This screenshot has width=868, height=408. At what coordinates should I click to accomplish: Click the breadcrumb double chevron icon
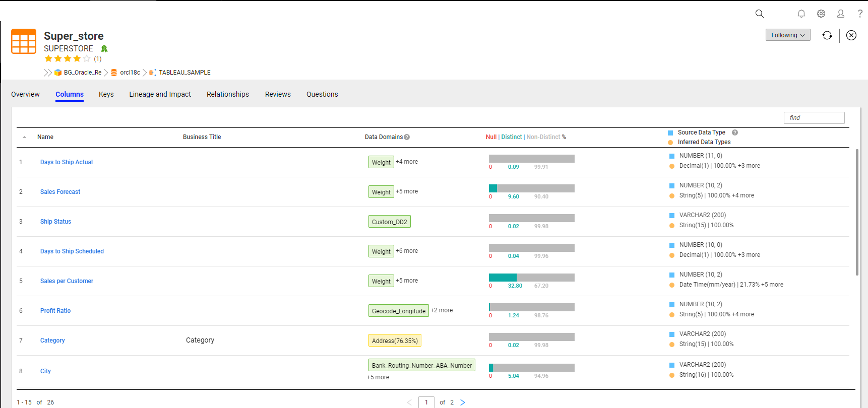tap(47, 73)
